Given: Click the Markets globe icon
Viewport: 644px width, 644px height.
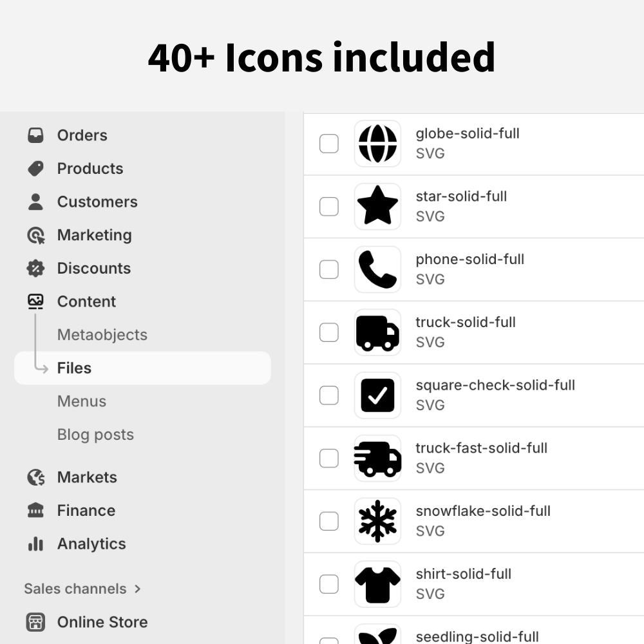Looking at the screenshot, I should (35, 477).
